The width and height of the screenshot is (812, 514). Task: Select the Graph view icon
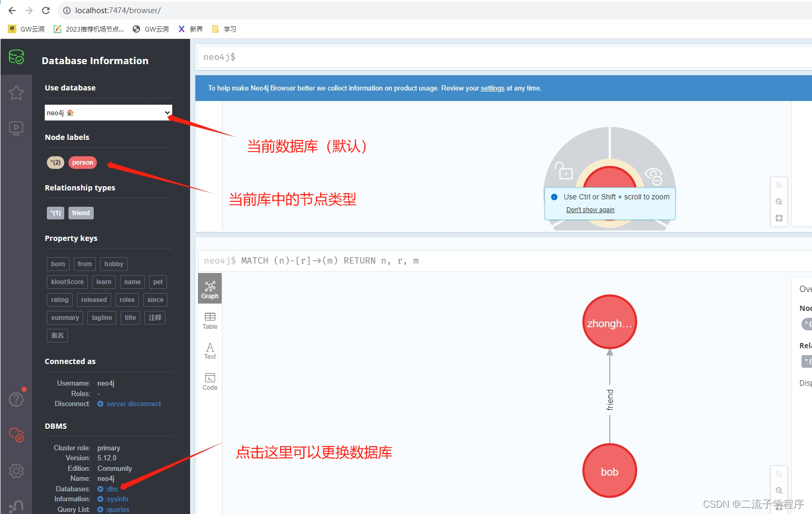(210, 288)
